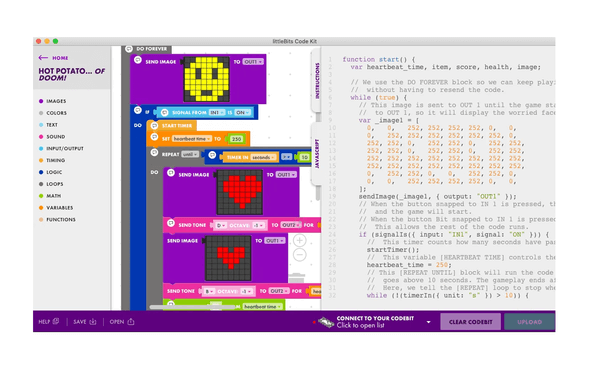The height and width of the screenshot is (369, 590).
Task: Switch to the INSTRUCTIONS side tab
Action: point(317,81)
